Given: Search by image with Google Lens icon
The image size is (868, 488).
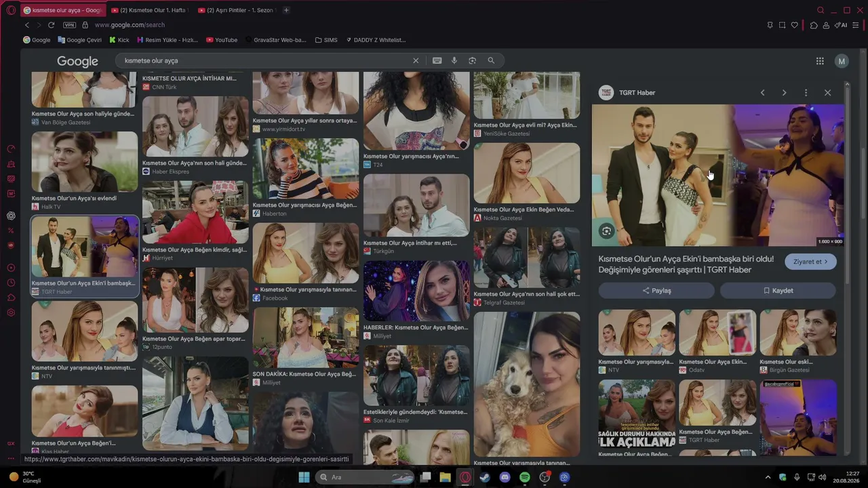Looking at the screenshot, I should [473, 60].
